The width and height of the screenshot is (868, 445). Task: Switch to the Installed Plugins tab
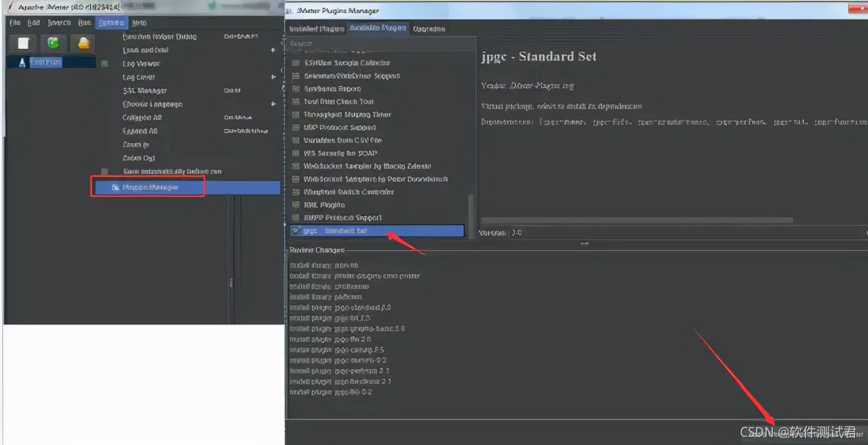coord(316,28)
